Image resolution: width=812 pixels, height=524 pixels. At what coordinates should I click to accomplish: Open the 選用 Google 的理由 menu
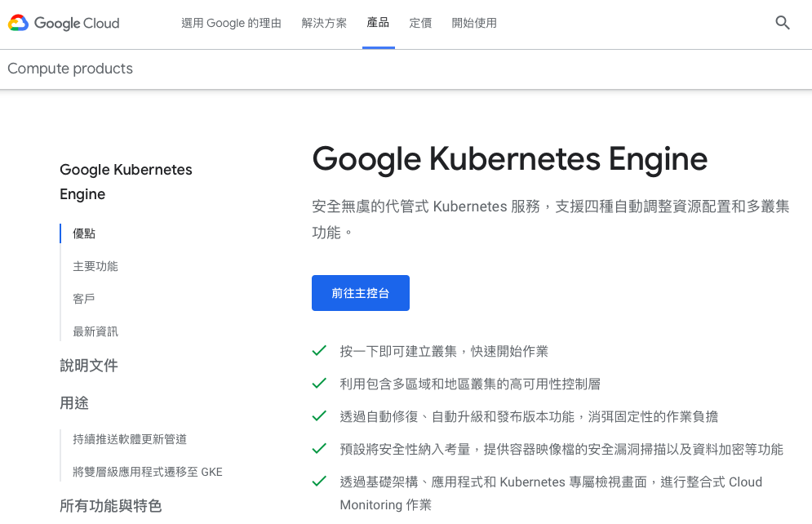231,23
